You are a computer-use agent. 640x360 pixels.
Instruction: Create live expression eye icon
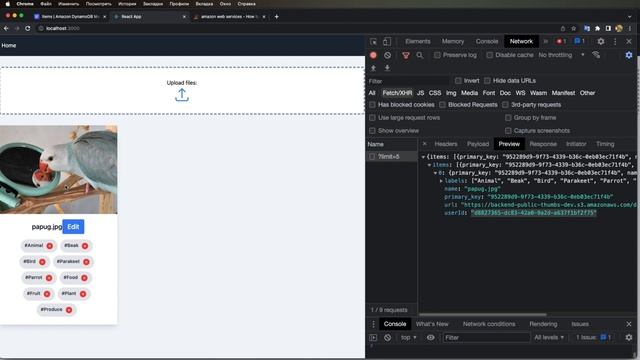click(430, 338)
